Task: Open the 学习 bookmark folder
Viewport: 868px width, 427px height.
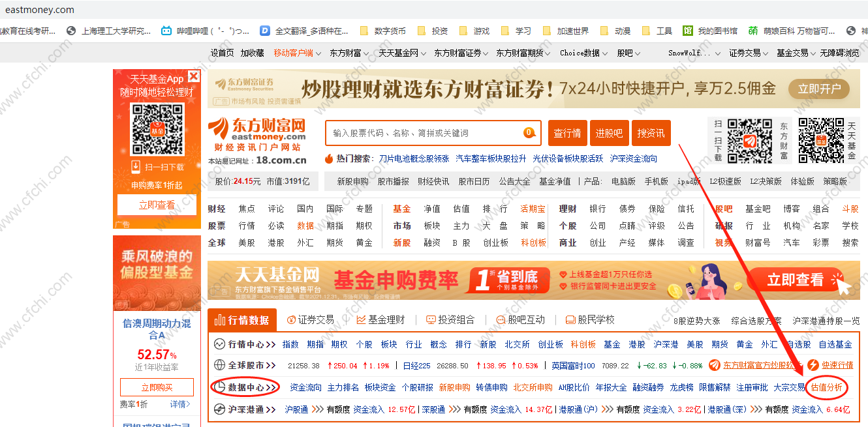Action: [x=516, y=31]
